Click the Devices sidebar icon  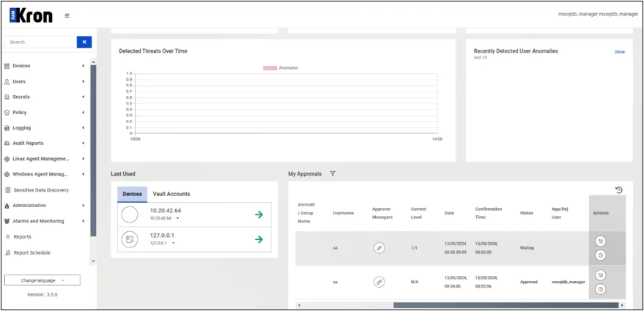(x=7, y=66)
